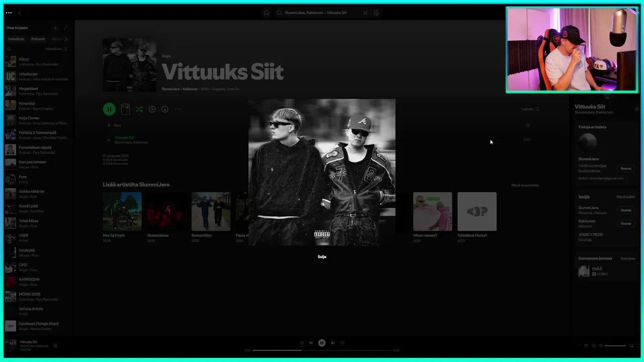Close the enlarged cover with Sulje

322,257
